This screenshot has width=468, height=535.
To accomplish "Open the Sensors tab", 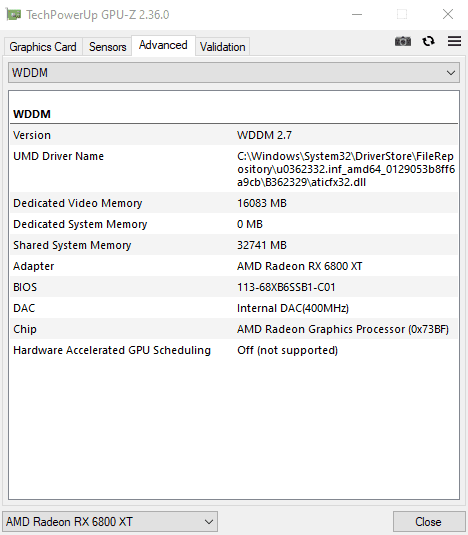I will tap(107, 47).
